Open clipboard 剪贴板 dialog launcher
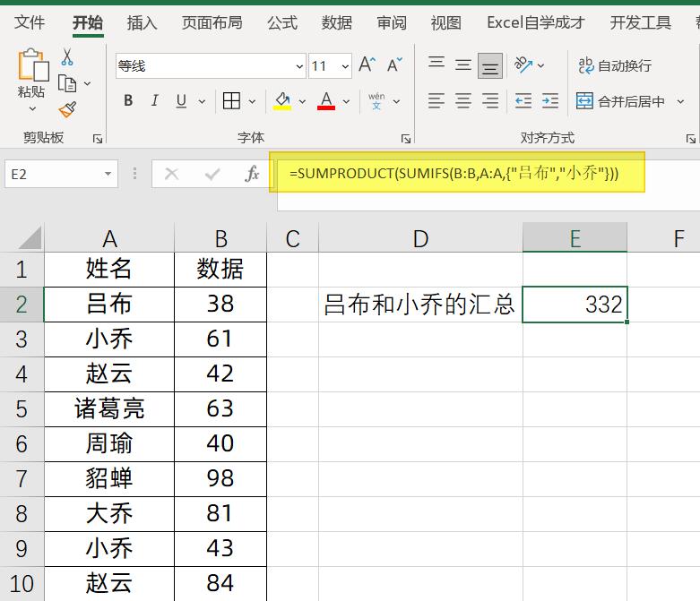Screen dimensions: 700x601 pyautogui.click(x=98, y=139)
